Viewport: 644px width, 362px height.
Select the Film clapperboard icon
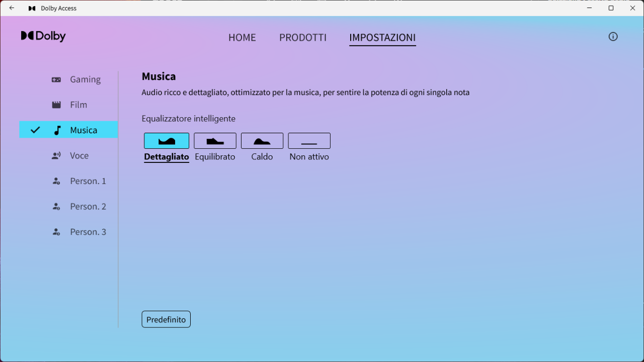[56, 105]
